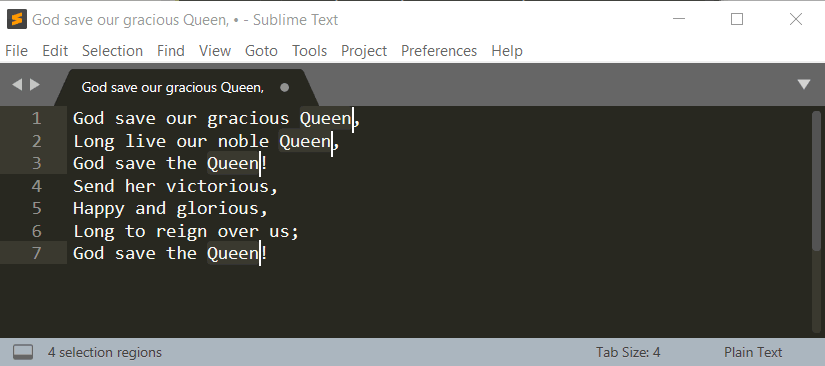Screen dimensions: 825x366
Task: Toggle the side bar icon in status bar
Action: click(x=23, y=352)
